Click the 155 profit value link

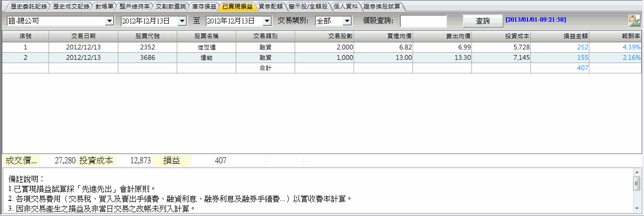(582, 57)
